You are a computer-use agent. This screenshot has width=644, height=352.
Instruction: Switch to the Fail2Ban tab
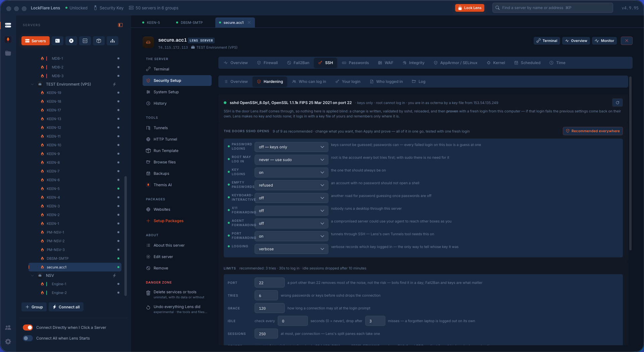298,63
